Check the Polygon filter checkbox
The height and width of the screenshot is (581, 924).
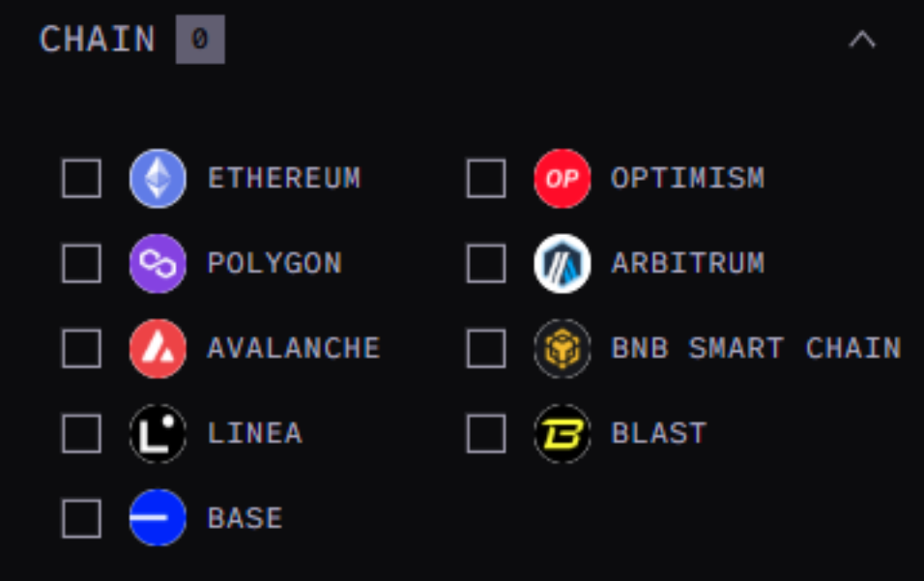click(x=81, y=263)
